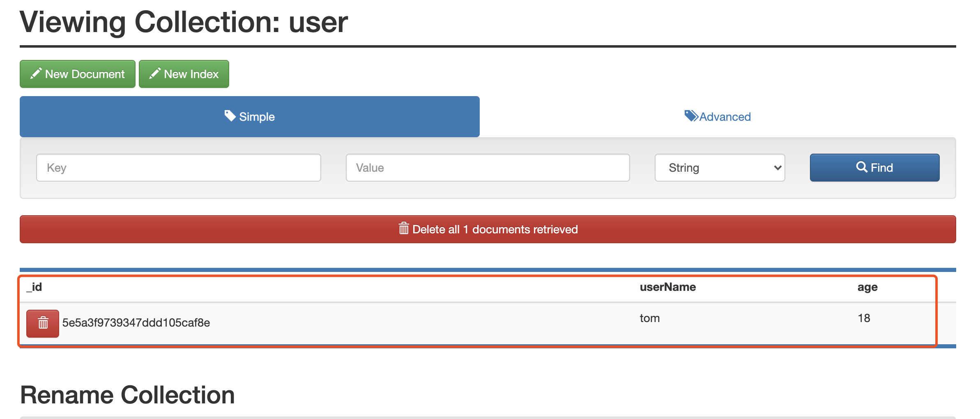Click the magnifier icon on Find button
This screenshot has height=419, width=980.
[x=862, y=167]
